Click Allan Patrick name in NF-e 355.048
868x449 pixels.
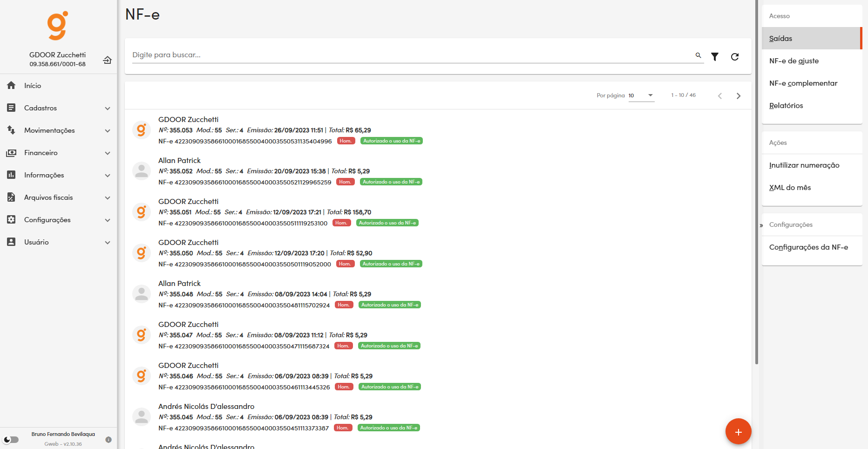click(179, 283)
